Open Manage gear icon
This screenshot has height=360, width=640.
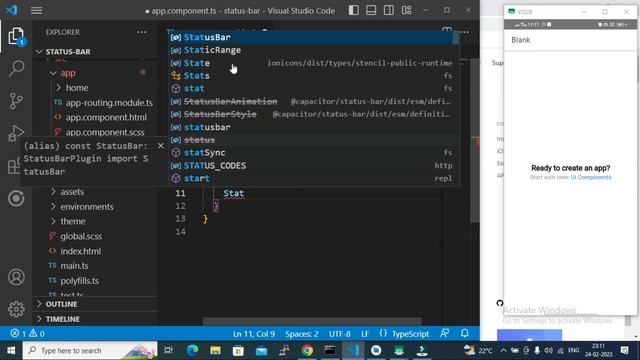(x=16, y=309)
